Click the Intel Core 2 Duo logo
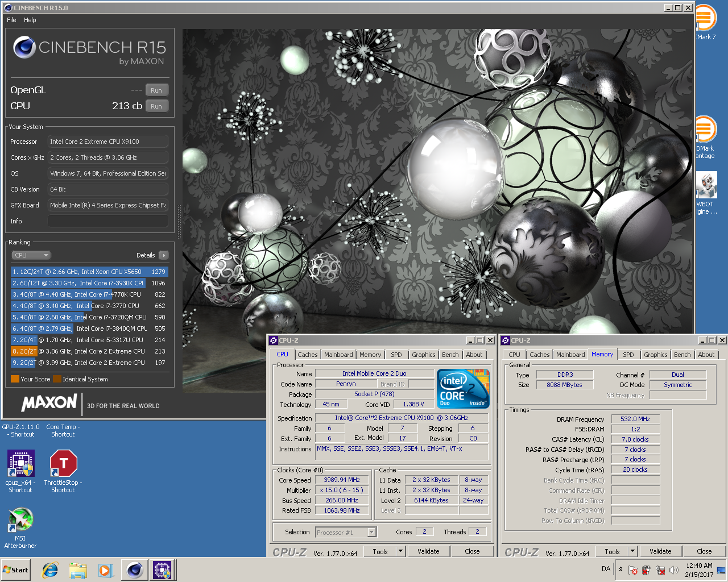728x582 pixels. click(x=463, y=388)
